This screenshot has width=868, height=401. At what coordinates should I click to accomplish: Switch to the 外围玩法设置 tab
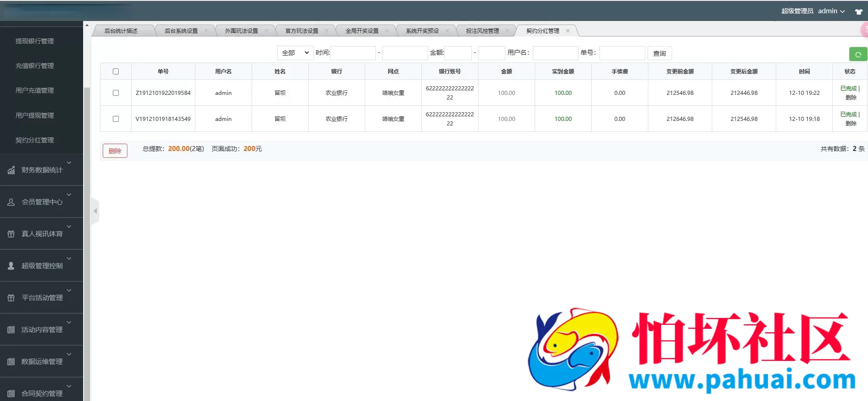tap(242, 31)
